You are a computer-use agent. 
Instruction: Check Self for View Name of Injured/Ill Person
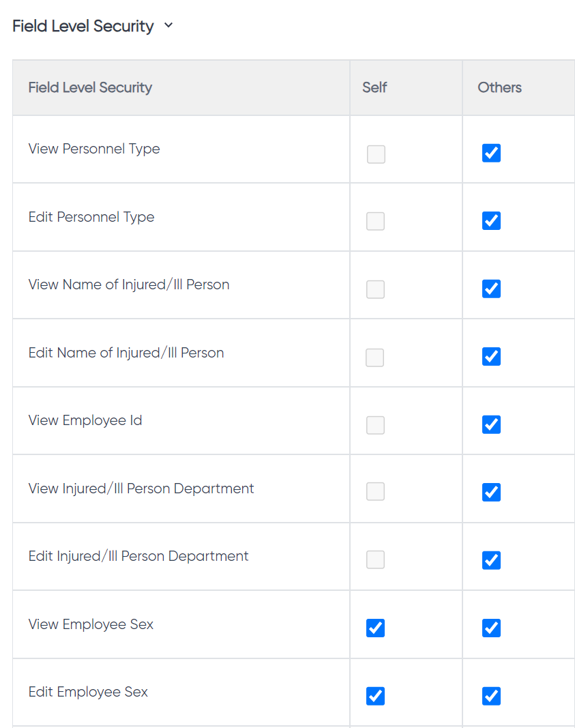coord(375,289)
